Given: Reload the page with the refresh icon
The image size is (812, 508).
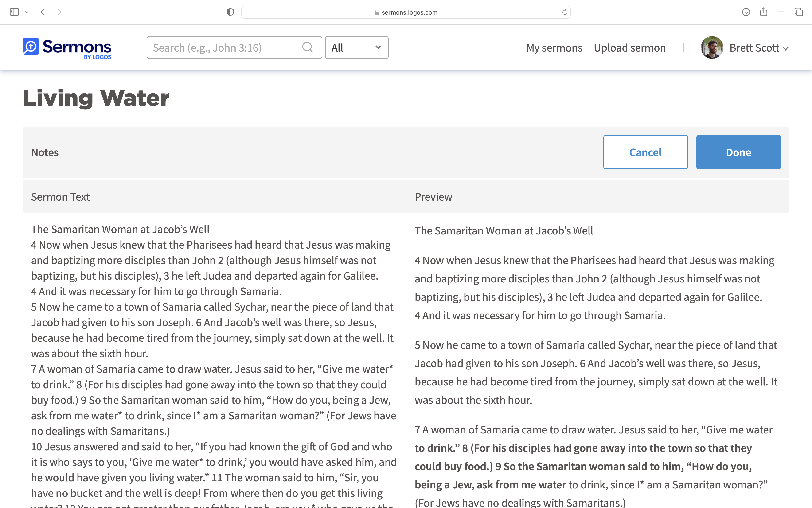Looking at the screenshot, I should click(x=565, y=12).
